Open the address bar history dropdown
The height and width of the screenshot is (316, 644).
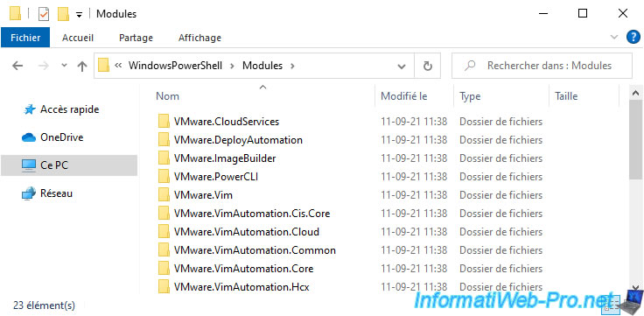coord(402,66)
